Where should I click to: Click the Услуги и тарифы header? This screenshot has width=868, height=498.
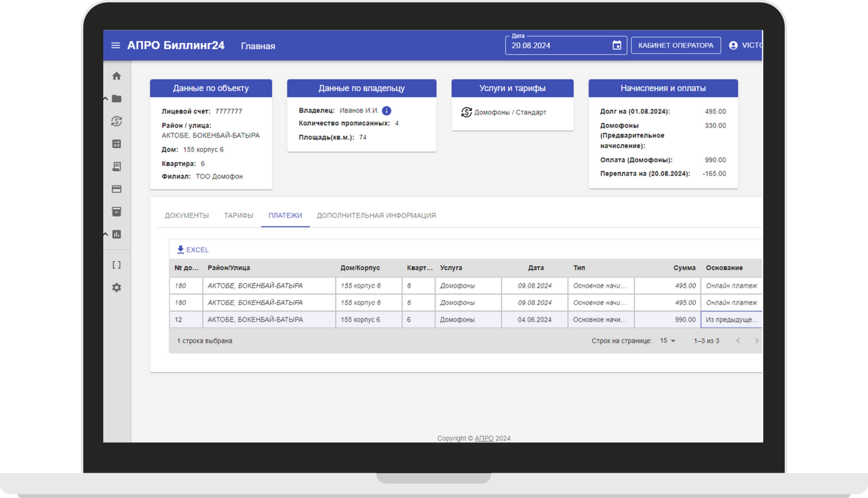pos(513,88)
